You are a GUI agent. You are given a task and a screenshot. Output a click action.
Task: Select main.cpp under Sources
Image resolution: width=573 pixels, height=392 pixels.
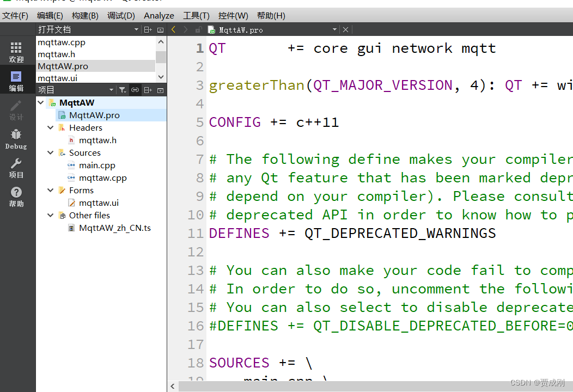[97, 166]
